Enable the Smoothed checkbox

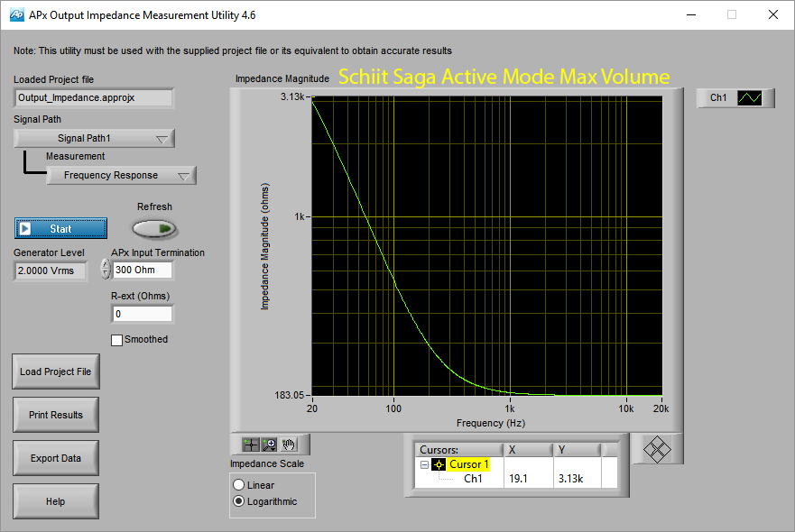click(116, 340)
